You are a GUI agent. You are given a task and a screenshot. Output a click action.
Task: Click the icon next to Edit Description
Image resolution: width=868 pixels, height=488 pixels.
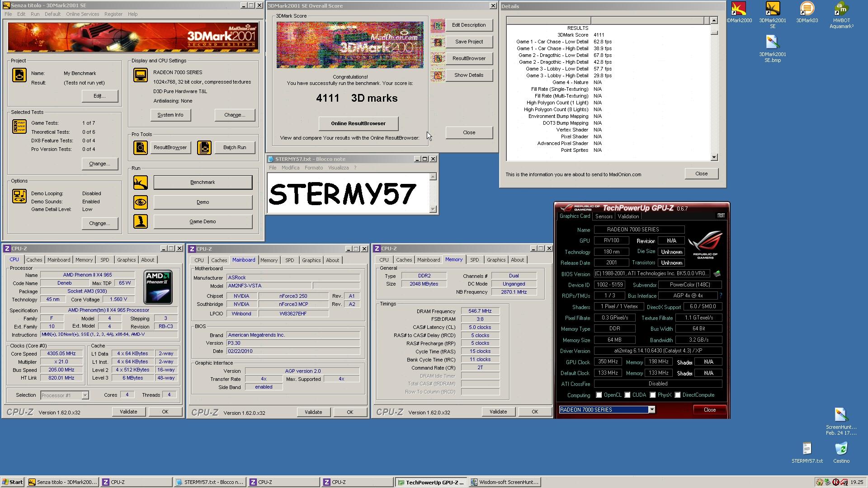(x=438, y=26)
